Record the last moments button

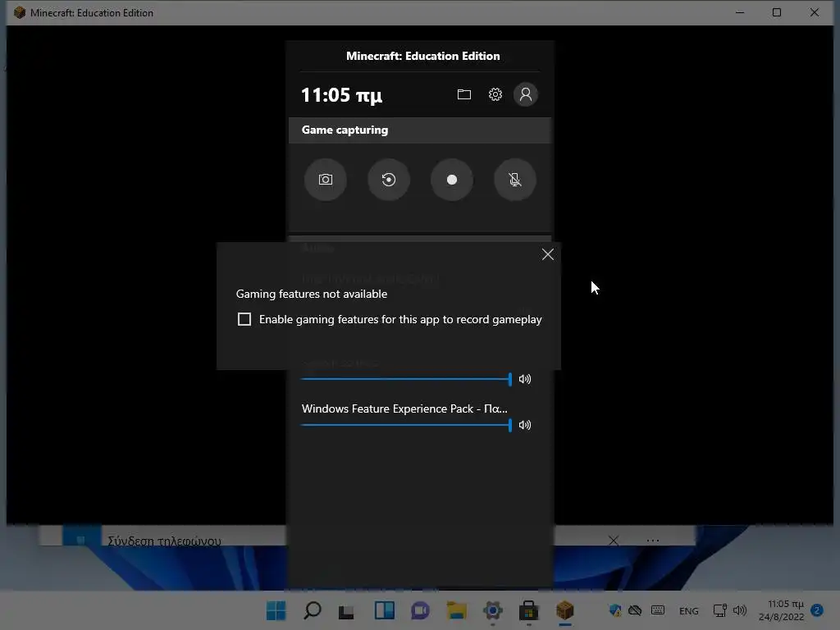point(388,180)
